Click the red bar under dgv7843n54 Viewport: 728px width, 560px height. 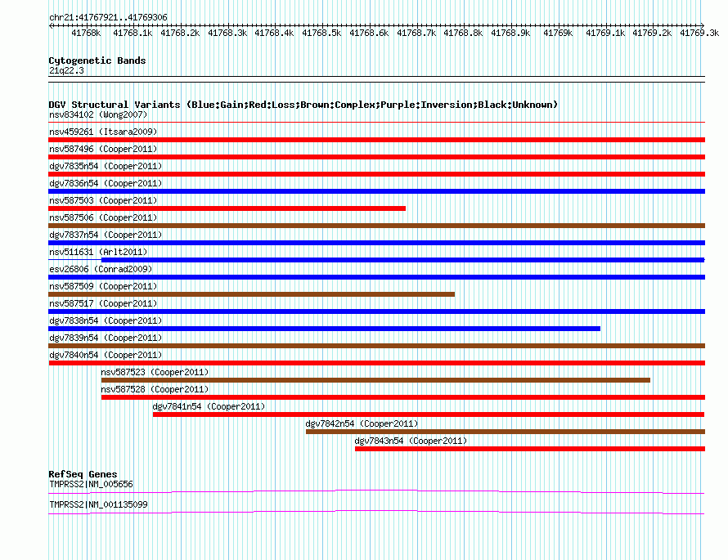coord(530,449)
